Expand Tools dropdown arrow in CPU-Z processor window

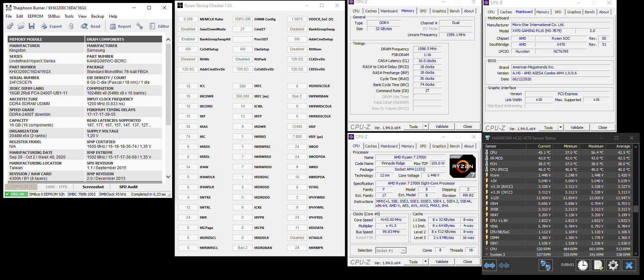pos(425,262)
